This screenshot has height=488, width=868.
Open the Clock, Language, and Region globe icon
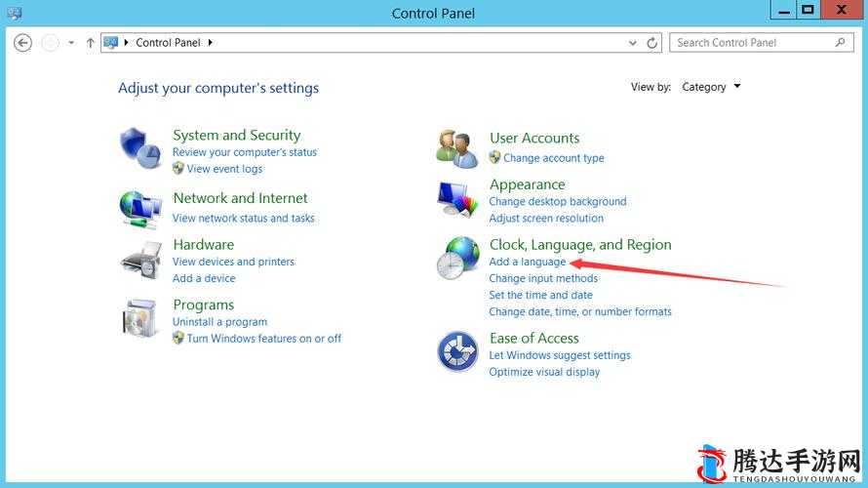(x=457, y=258)
